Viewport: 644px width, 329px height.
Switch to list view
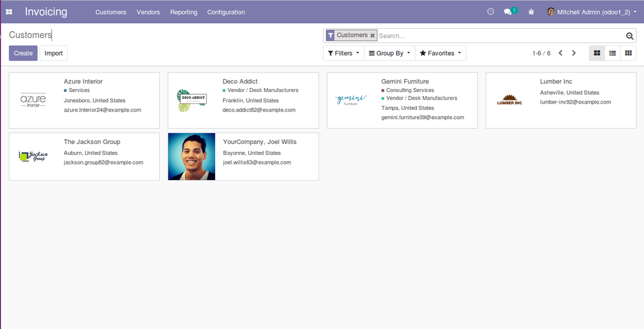click(x=612, y=53)
